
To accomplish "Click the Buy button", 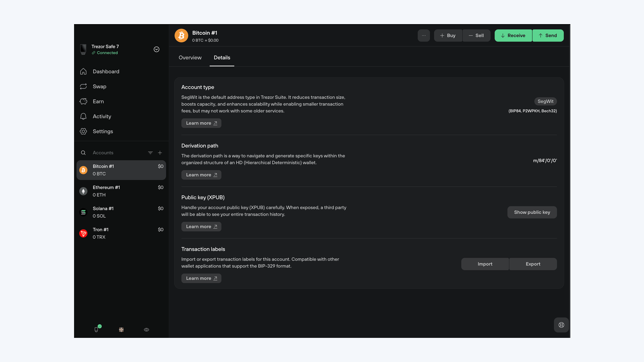I will point(448,35).
